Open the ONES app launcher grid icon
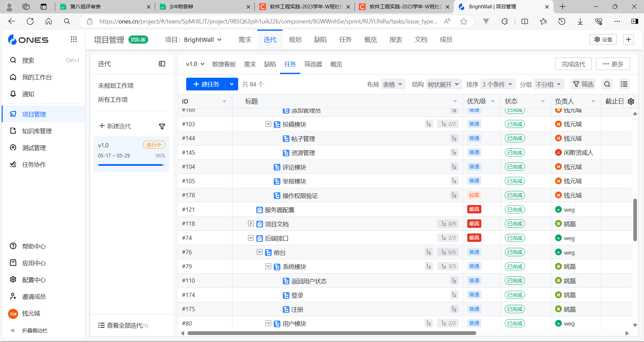Viewport: 644px width, 342px height. tap(74, 40)
